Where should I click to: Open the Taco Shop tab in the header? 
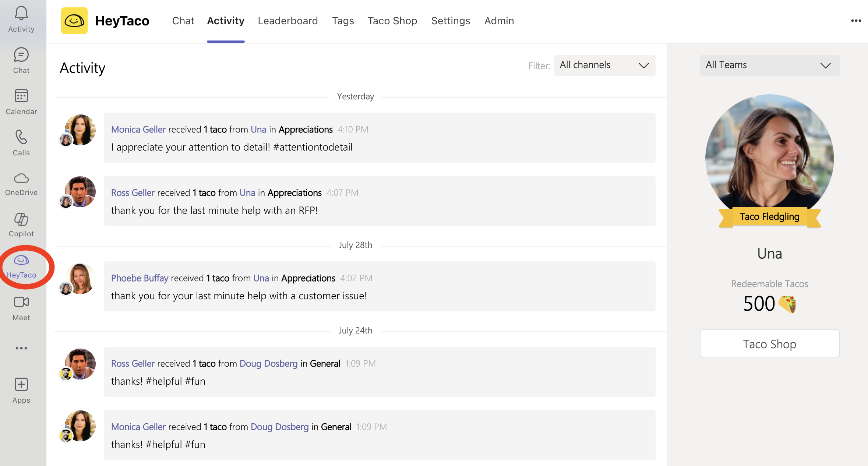pos(392,21)
